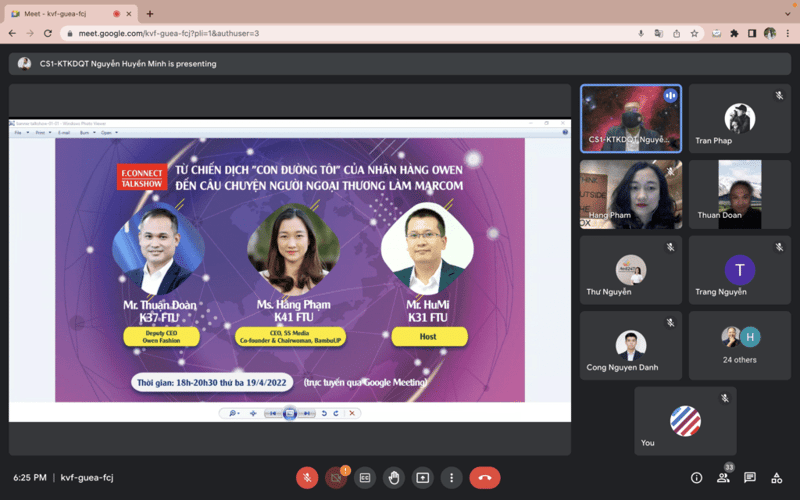The image size is (800, 500).
Task: Reload the Meet page
Action: click(x=48, y=33)
